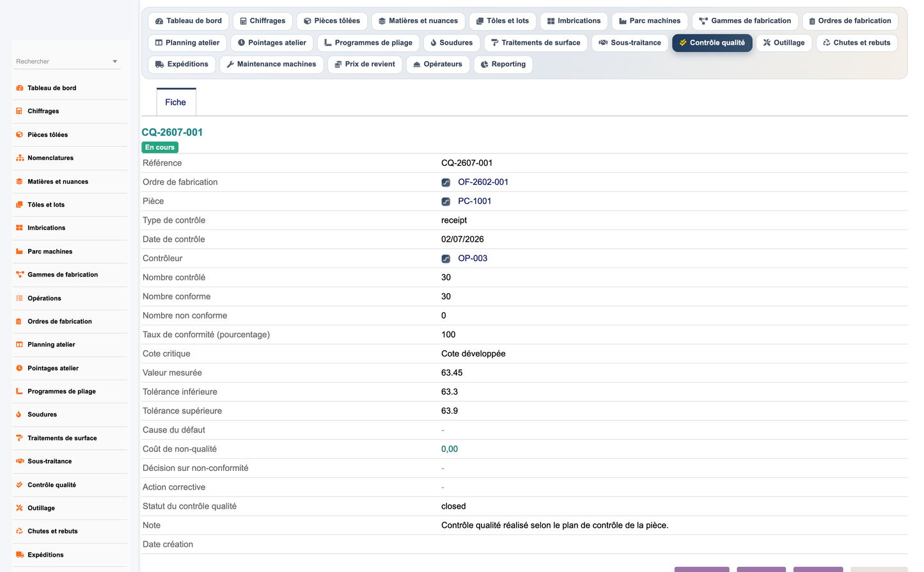The height and width of the screenshot is (572, 924).
Task: Click Nomenclatures hierarchy icon in sidebar
Action: click(19, 158)
